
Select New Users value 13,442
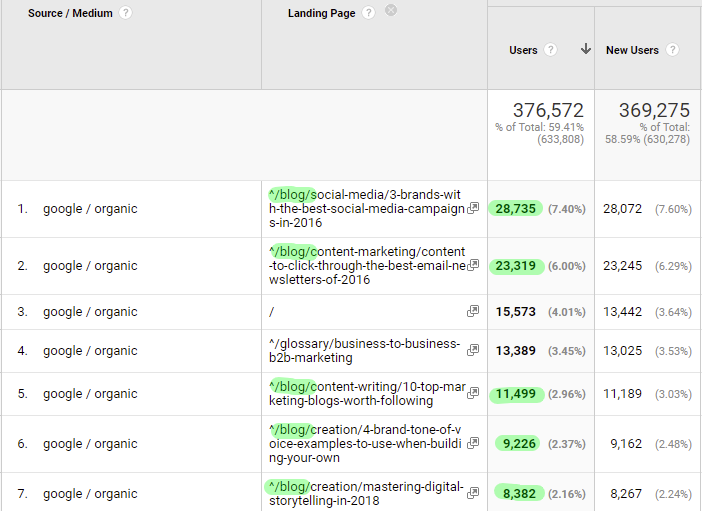click(622, 312)
